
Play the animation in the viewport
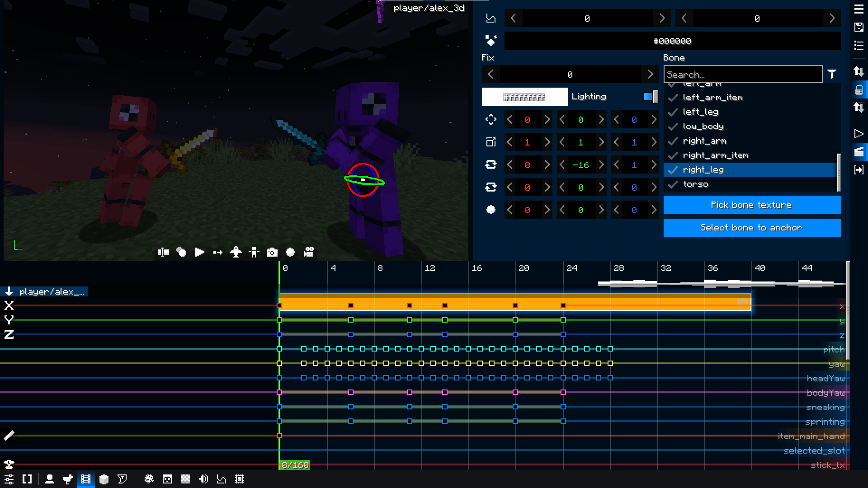click(x=200, y=252)
